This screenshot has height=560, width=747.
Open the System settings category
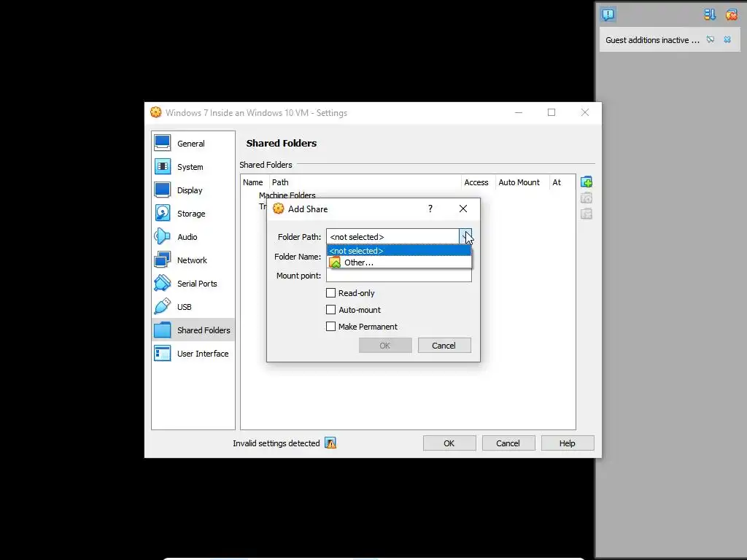tap(193, 167)
